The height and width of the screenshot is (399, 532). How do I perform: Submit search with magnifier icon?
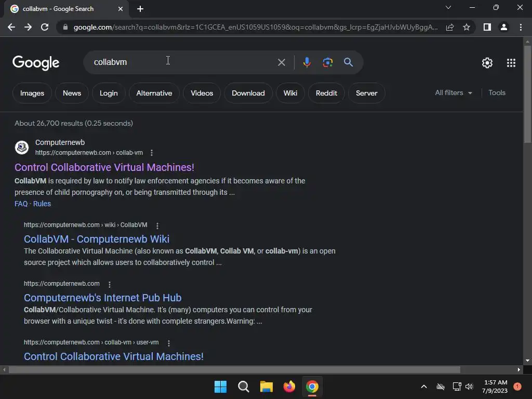348,62
